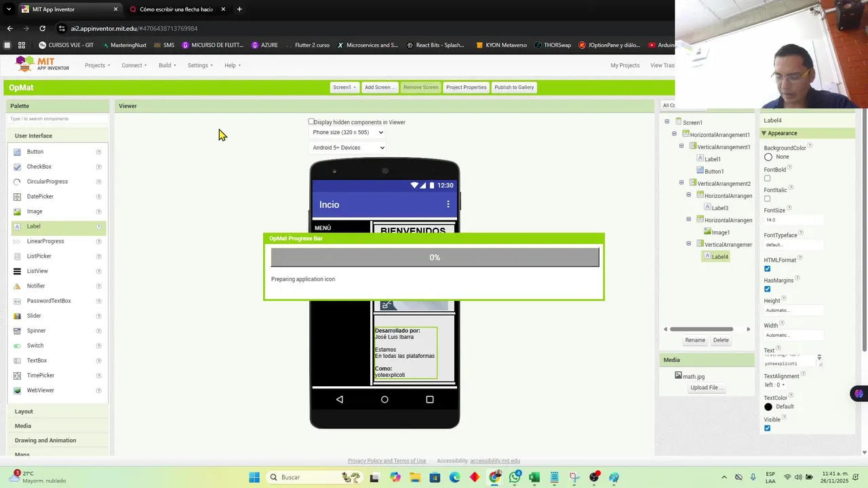Open the Screen1 selector dropdown
This screenshot has width=868, height=488.
point(344,87)
